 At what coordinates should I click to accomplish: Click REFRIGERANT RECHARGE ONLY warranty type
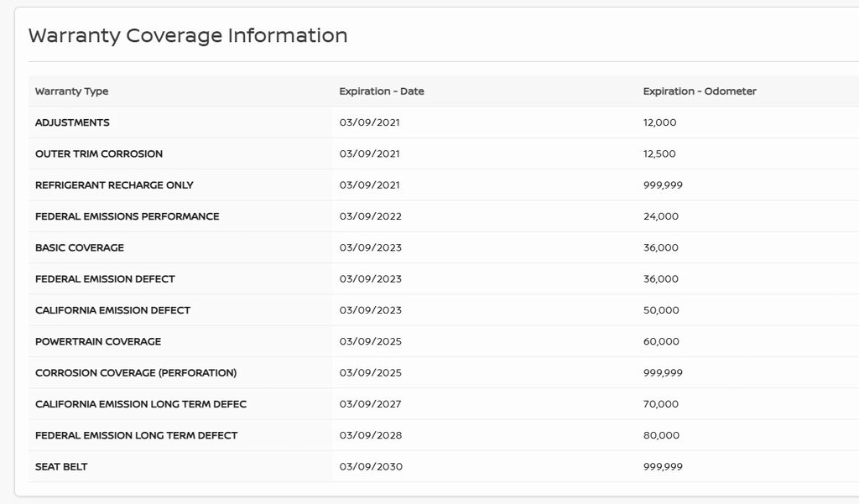[x=114, y=185]
